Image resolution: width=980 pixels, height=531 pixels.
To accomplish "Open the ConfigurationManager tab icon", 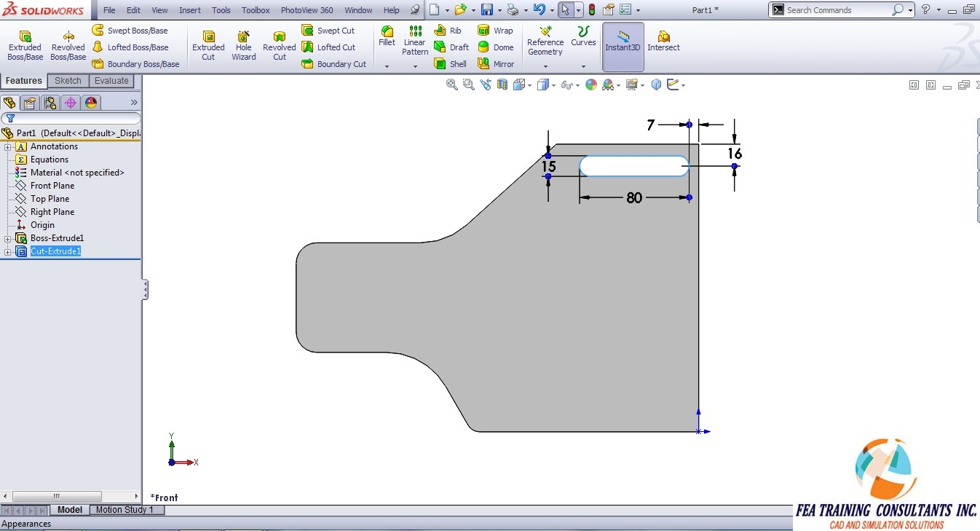I will tap(50, 103).
